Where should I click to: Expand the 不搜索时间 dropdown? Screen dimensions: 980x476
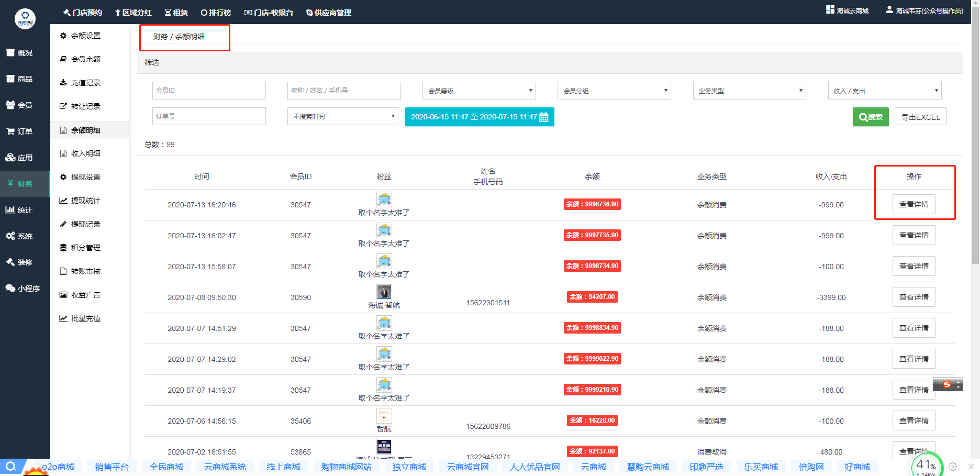pos(343,116)
